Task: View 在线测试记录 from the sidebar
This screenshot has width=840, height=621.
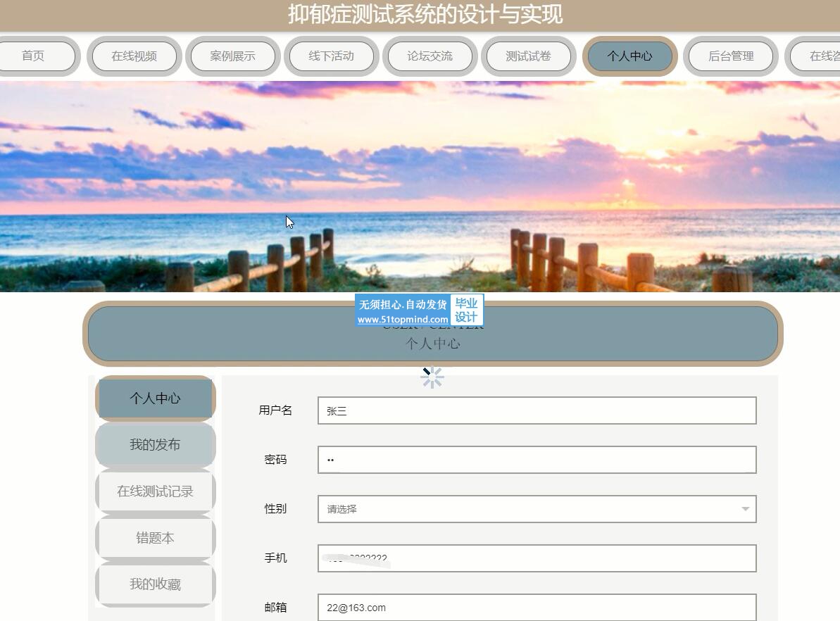Action: pyautogui.click(x=156, y=491)
